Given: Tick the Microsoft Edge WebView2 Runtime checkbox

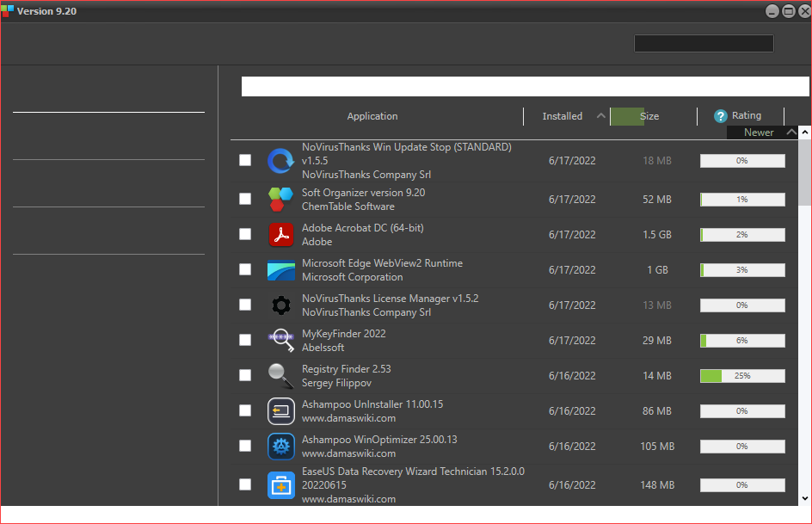Looking at the screenshot, I should pyautogui.click(x=245, y=269).
